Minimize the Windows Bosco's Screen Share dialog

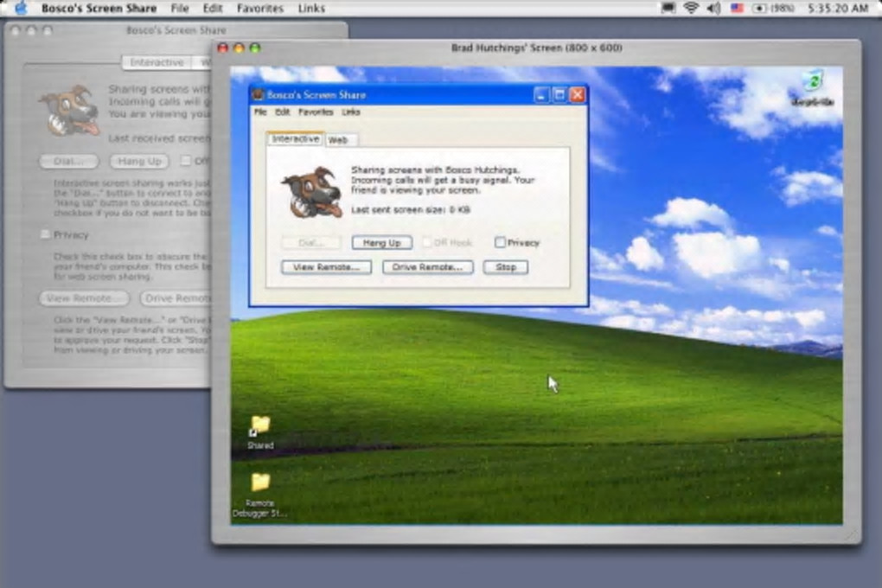click(540, 94)
